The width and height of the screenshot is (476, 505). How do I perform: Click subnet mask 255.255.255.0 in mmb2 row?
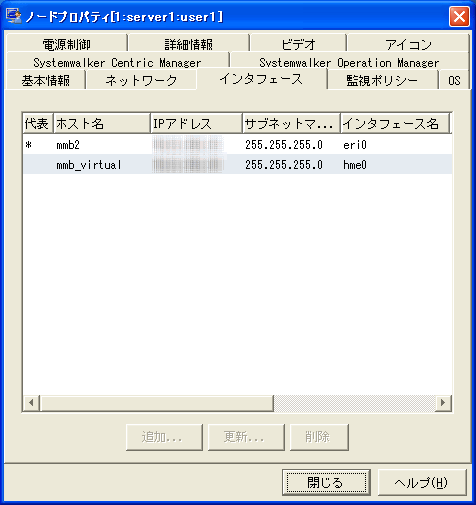(284, 145)
